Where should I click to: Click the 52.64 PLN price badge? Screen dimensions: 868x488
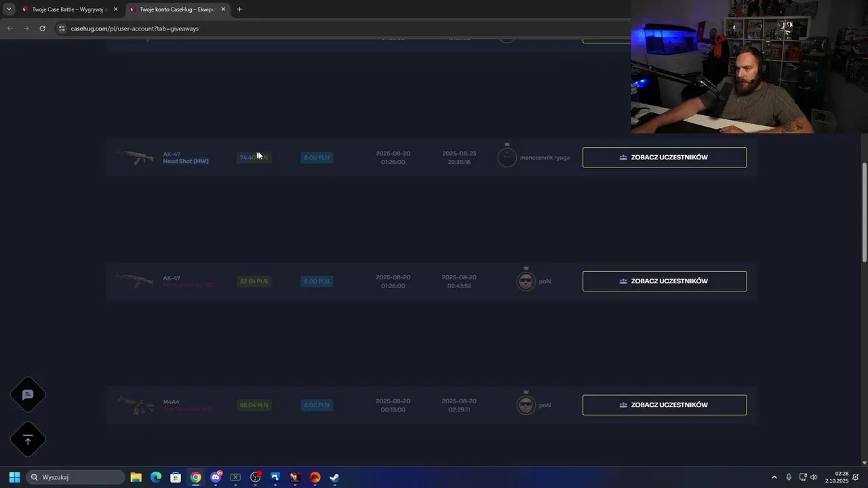point(254,281)
